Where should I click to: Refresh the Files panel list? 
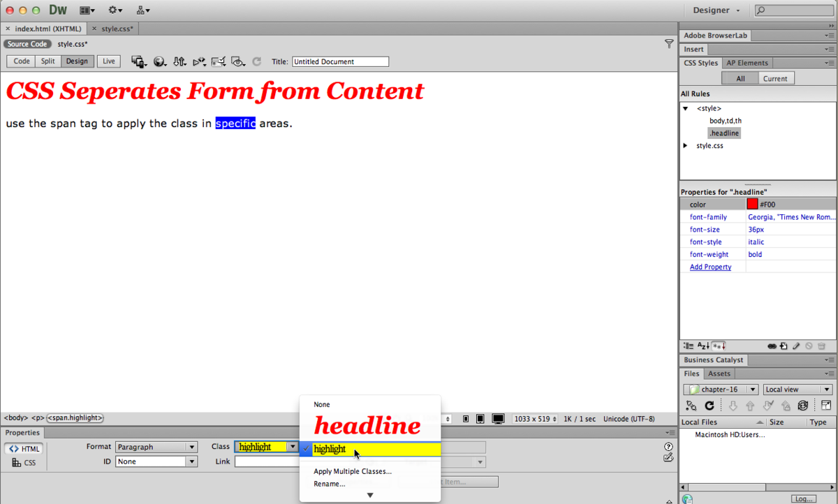709,406
